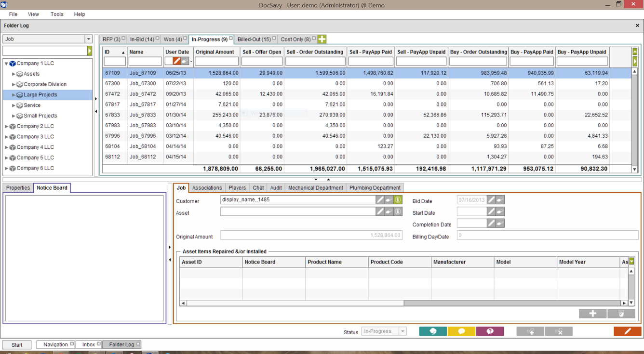Click the teal chat bubbles button
644x354 pixels.
point(433,331)
